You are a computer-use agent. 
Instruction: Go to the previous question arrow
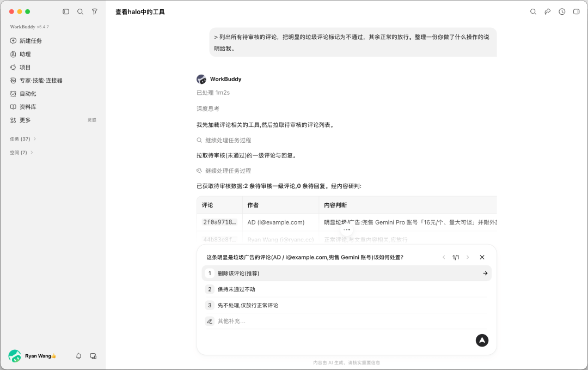444,257
